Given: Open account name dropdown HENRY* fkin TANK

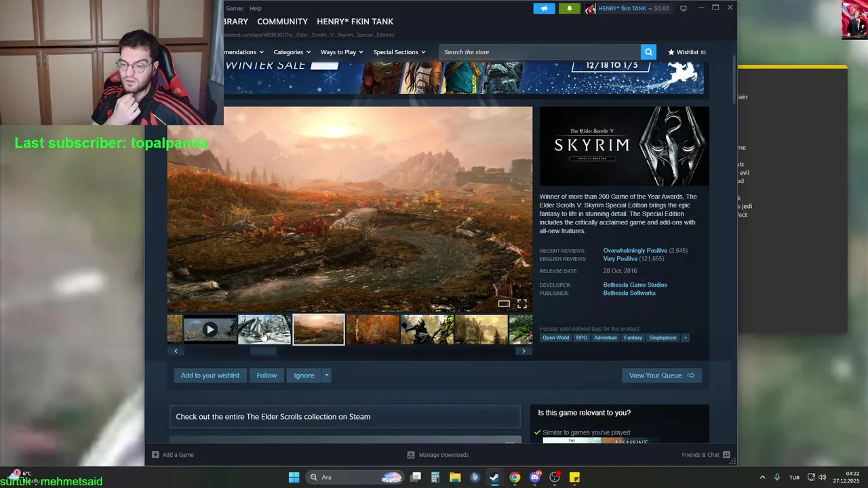Looking at the screenshot, I should 625,8.
